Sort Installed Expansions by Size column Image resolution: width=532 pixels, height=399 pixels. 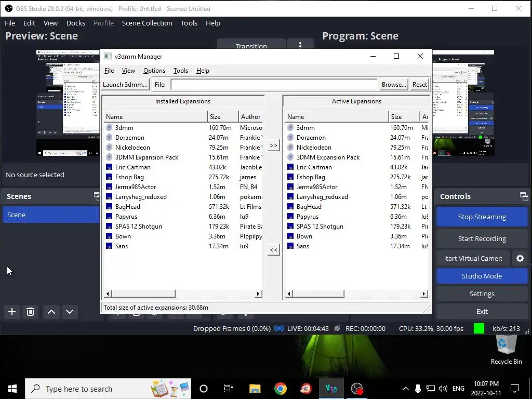223,117
